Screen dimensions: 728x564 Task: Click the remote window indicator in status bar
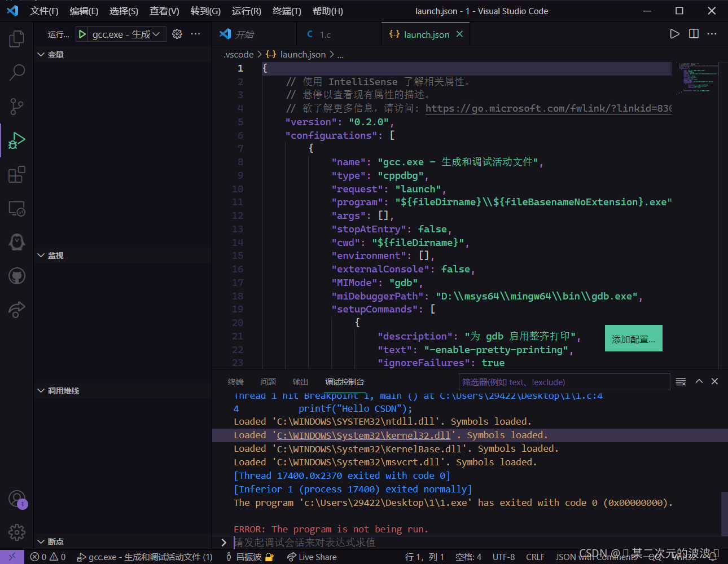12,557
